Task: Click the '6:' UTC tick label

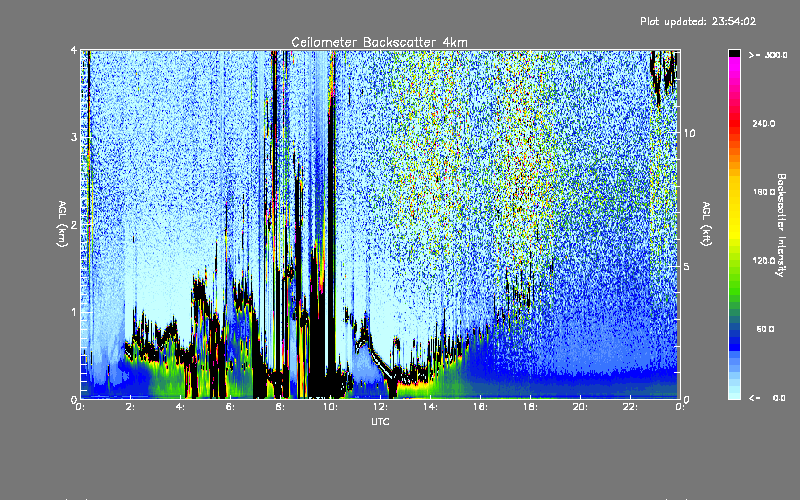Action: (x=230, y=407)
